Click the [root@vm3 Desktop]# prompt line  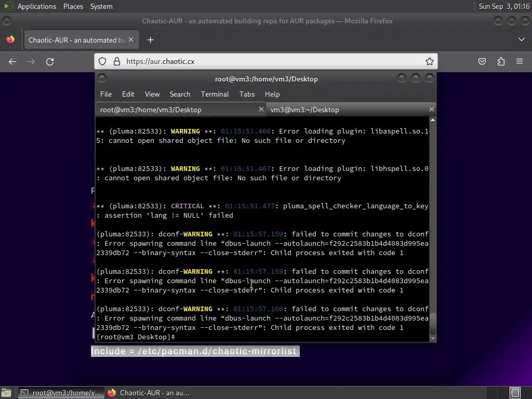[x=136, y=337]
